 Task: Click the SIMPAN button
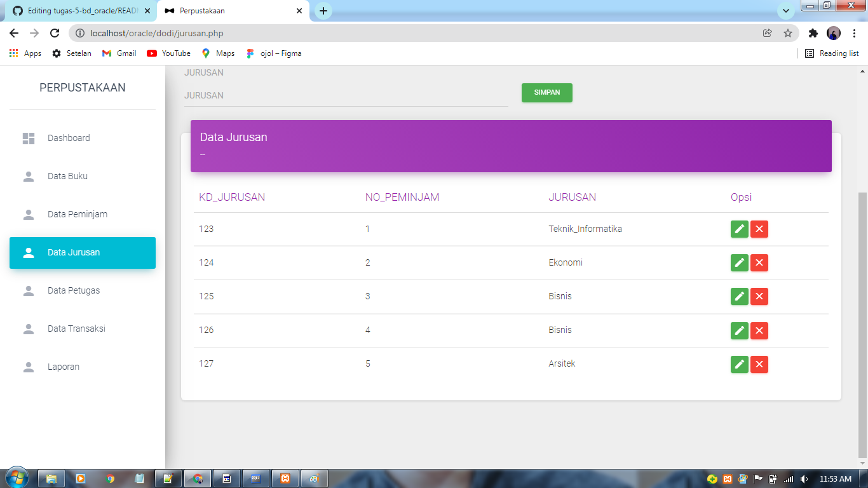546,93
